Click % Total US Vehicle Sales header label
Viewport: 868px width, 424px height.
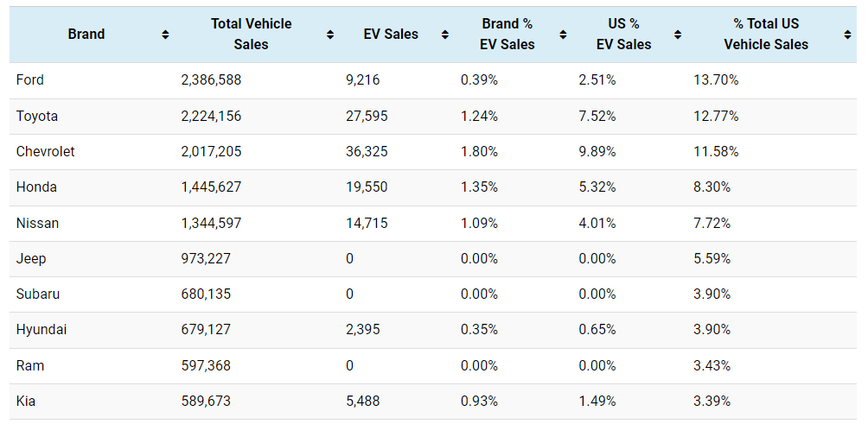766,35
